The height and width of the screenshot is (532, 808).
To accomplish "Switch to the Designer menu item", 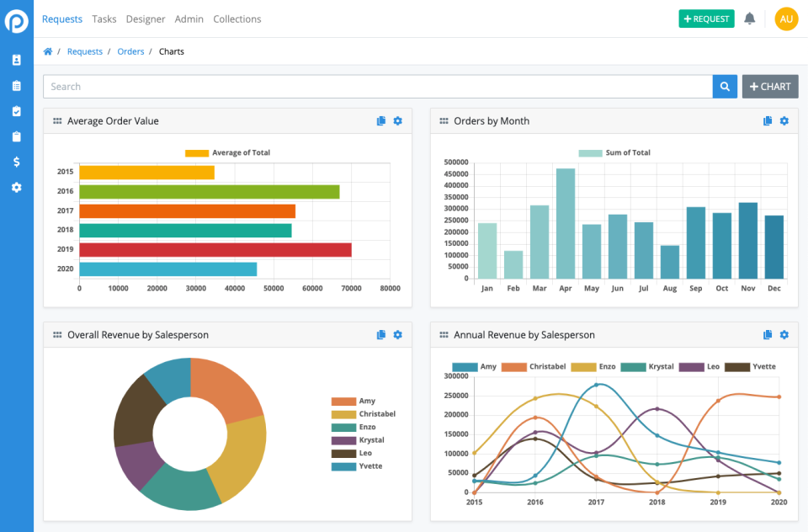I will click(146, 19).
